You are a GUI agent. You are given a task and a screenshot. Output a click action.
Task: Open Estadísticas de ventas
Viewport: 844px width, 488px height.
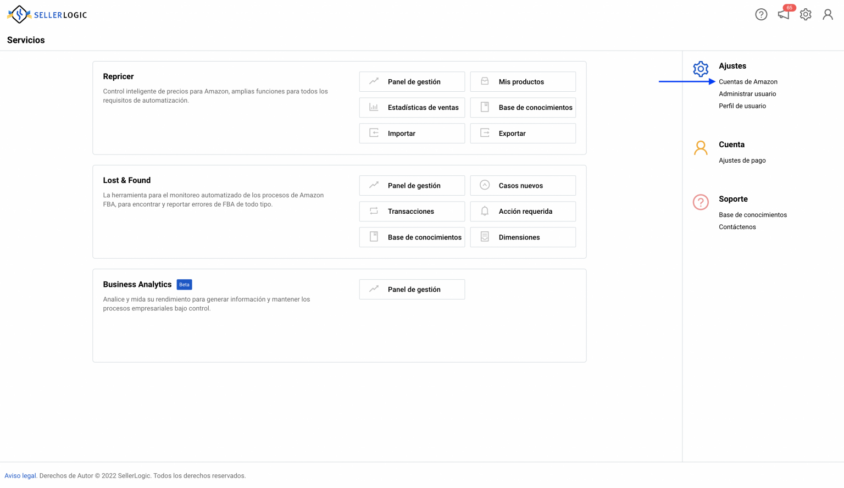[412, 108]
